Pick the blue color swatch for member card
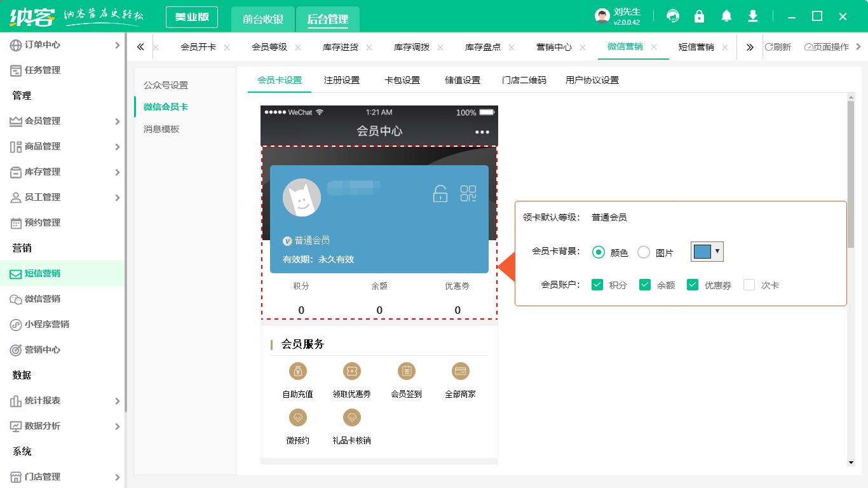Screen dimensions: 868x488 click(x=703, y=252)
